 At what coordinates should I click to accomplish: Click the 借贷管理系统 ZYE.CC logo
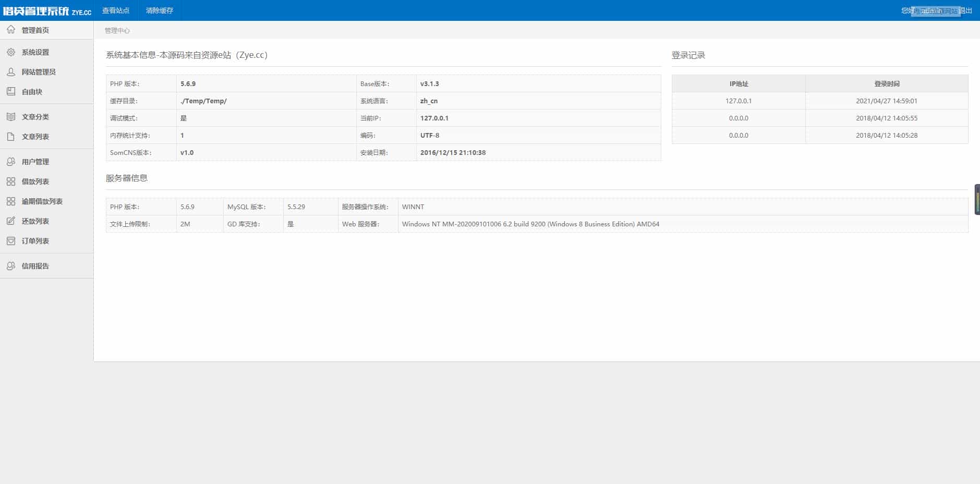point(47,11)
